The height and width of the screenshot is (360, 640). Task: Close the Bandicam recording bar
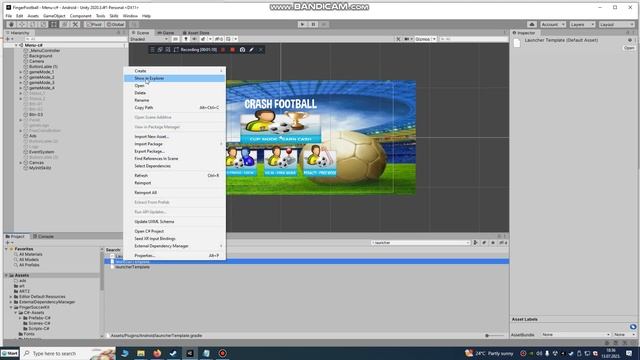261,50
